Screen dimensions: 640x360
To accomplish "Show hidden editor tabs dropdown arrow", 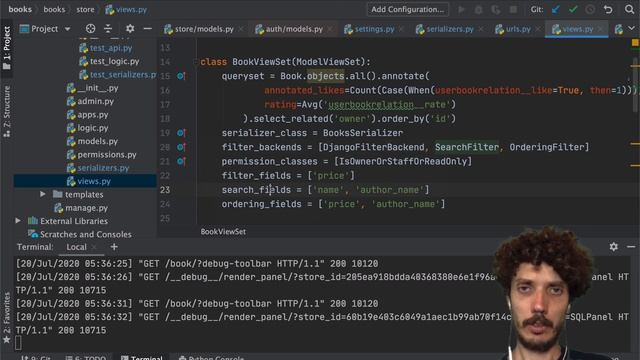I will point(631,29).
